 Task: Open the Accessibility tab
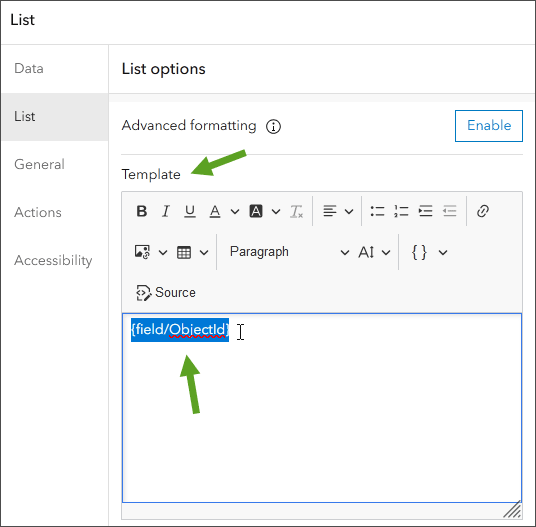(x=55, y=260)
